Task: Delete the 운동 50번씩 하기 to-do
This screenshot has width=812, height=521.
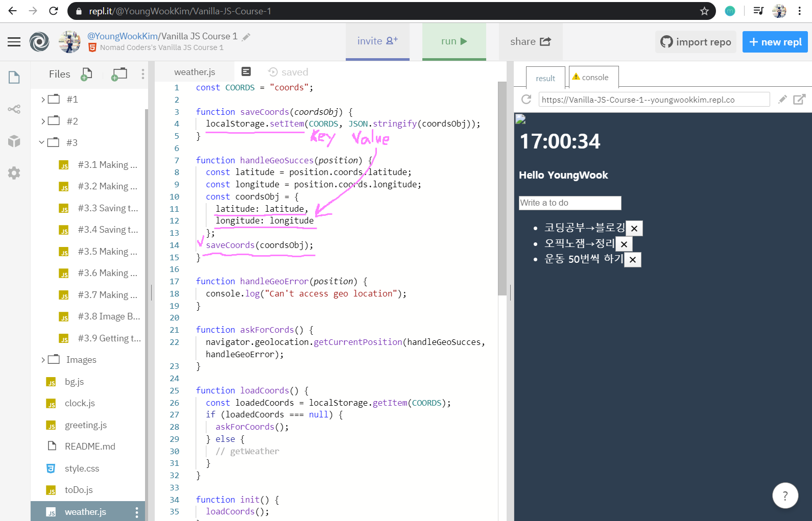Action: 633,259
